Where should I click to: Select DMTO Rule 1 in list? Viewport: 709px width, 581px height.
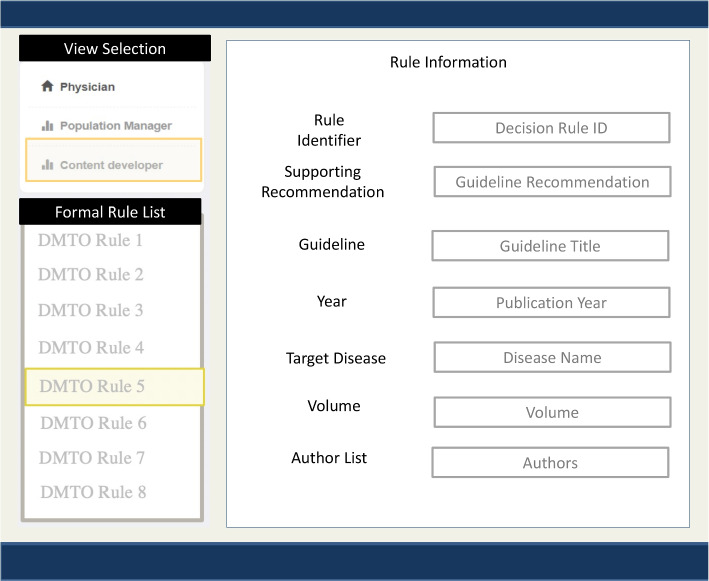click(x=90, y=240)
